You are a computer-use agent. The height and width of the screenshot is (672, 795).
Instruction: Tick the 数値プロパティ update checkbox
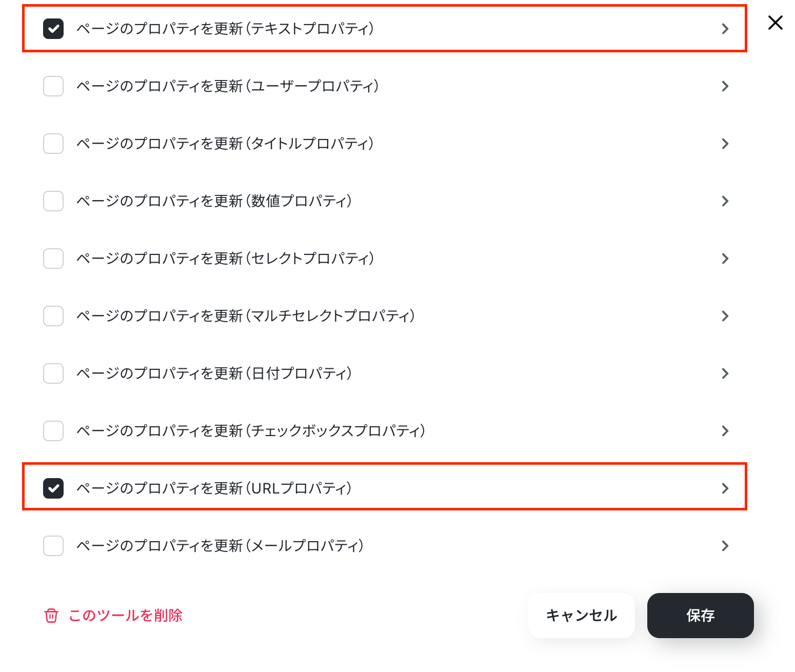[53, 201]
